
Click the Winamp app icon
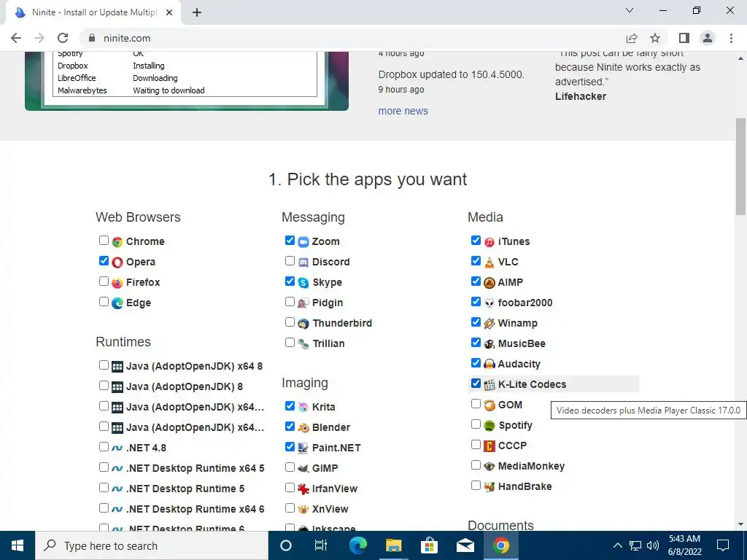tap(489, 324)
